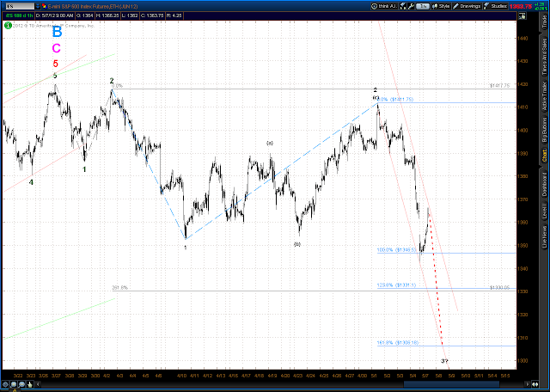
Task: Open the symbol selector dropdown arrow
Action: (x=38, y=6)
